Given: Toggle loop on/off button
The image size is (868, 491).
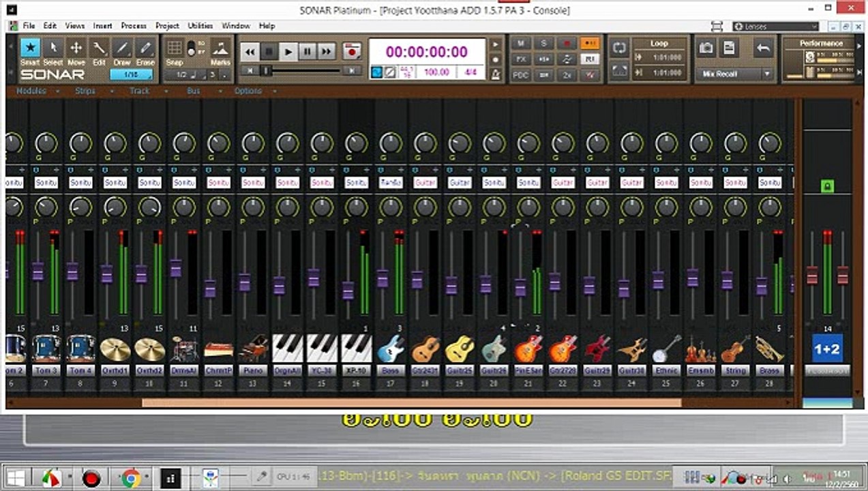Looking at the screenshot, I should tap(619, 48).
